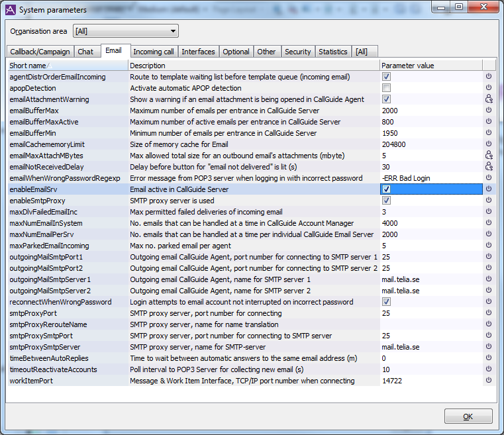Click the user icon in the emailAttachmentWarning row
504x435 pixels.
point(489,99)
